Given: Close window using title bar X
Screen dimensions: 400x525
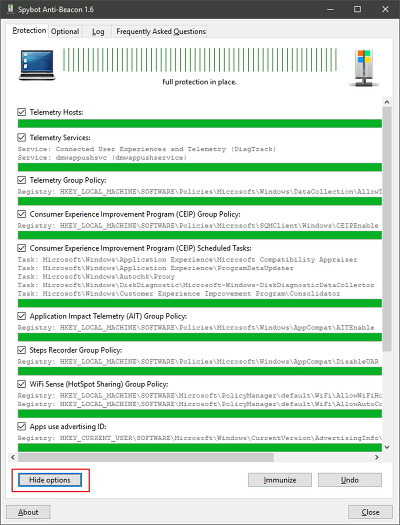Looking at the screenshot, I should pyautogui.click(x=385, y=9).
